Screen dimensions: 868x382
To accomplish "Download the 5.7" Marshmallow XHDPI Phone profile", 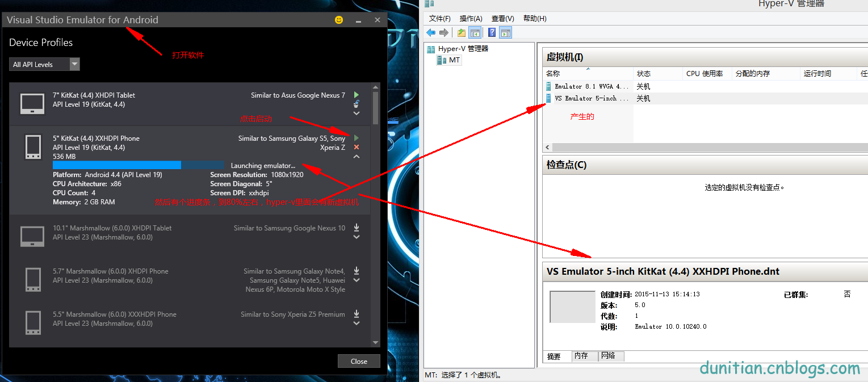I will pos(357,271).
